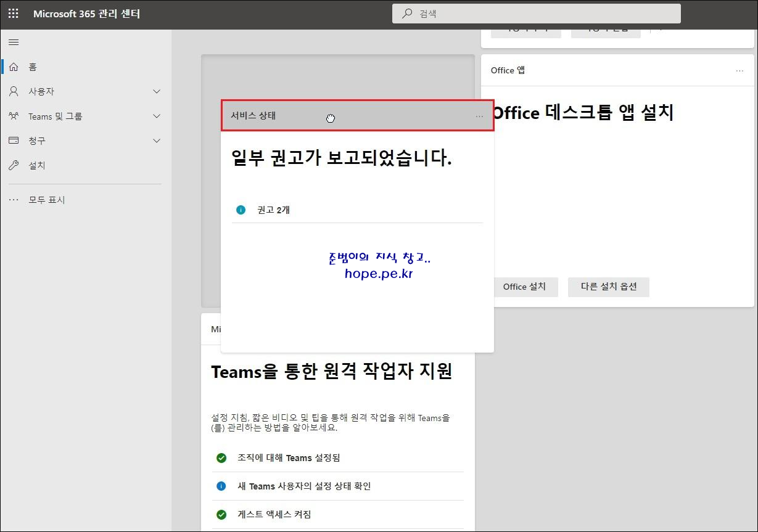Expand the 청구 menu chevron

pos(157,141)
